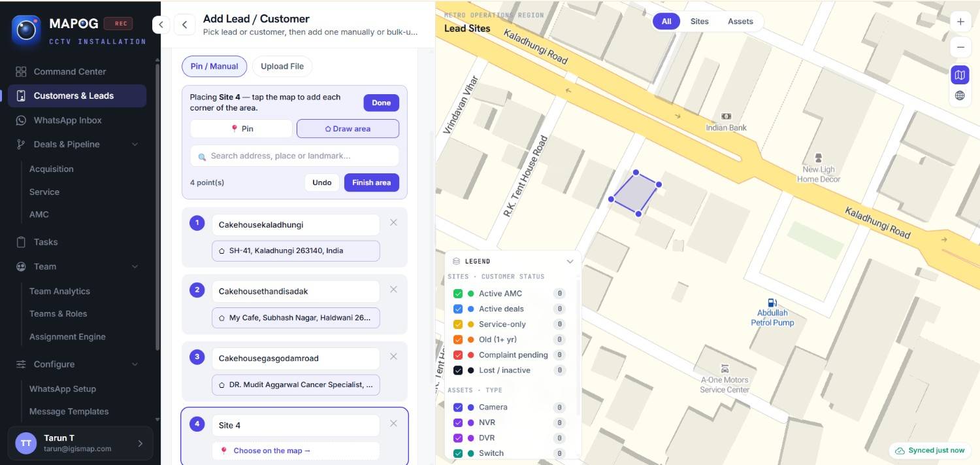Expand Deals & Pipeline chevron
The image size is (980, 465).
coord(135,145)
